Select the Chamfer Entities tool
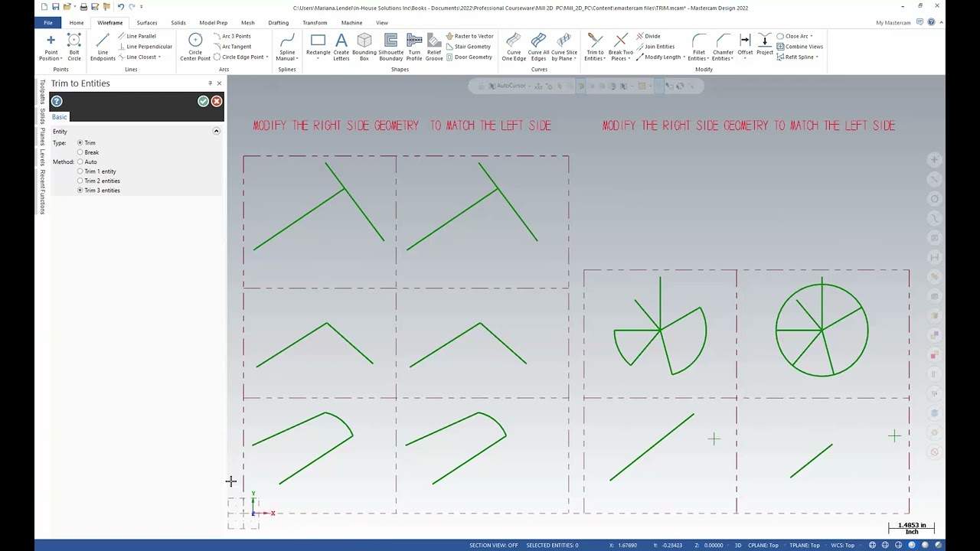 click(724, 47)
